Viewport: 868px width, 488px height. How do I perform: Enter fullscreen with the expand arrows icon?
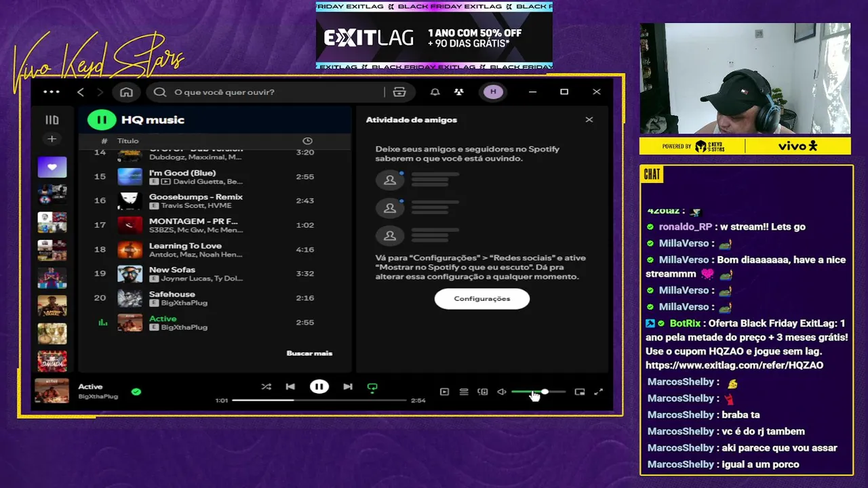point(599,392)
